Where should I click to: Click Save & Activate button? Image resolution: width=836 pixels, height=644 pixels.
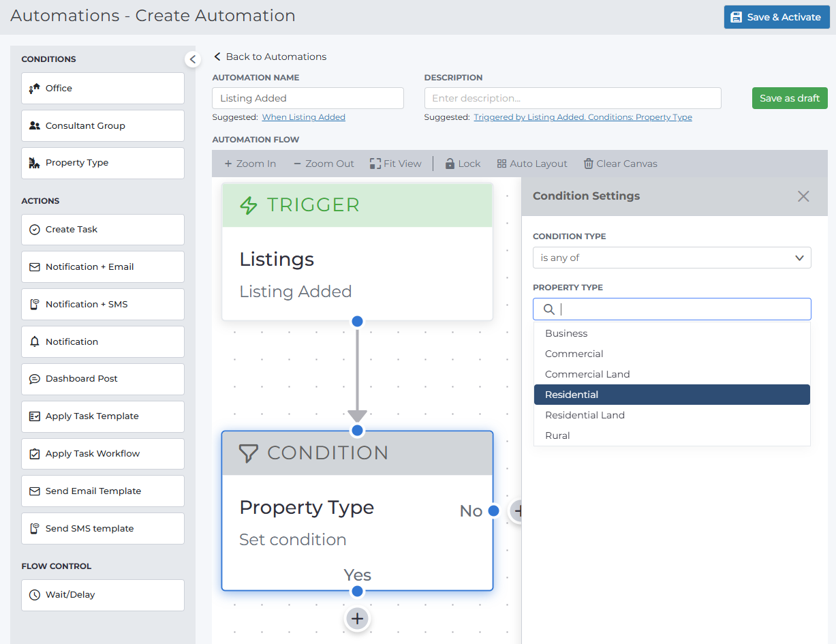[777, 17]
